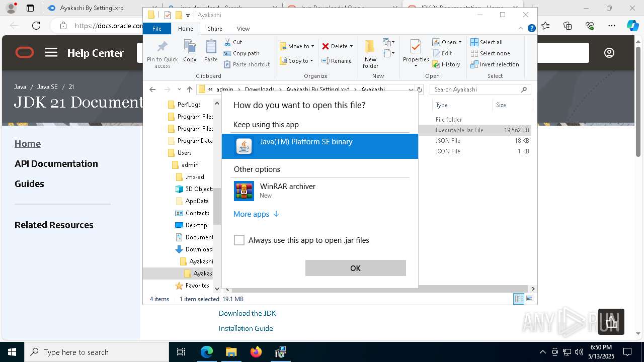The height and width of the screenshot is (362, 644).
Task: Collapse the Explorer ribbon
Action: pyautogui.click(x=522, y=29)
